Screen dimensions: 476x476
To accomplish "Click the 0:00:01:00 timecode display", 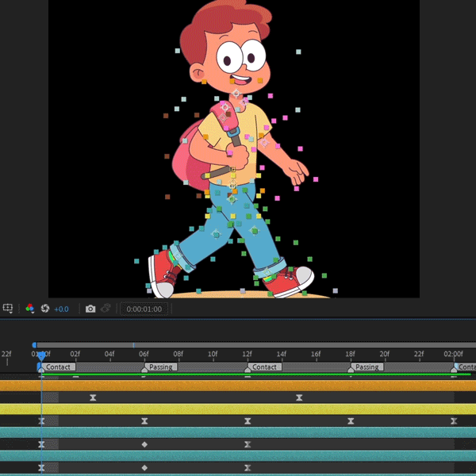I will click(x=144, y=309).
